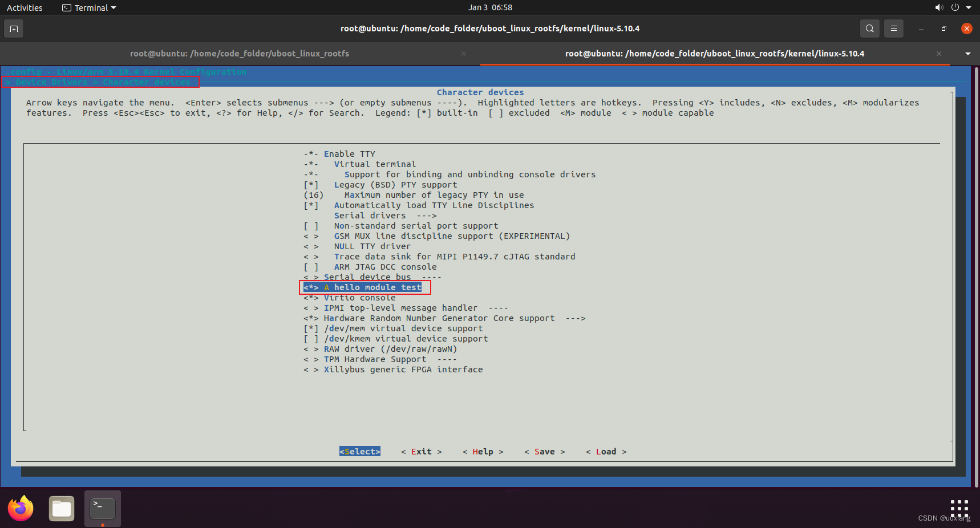Open Files from the dock

coord(62,509)
